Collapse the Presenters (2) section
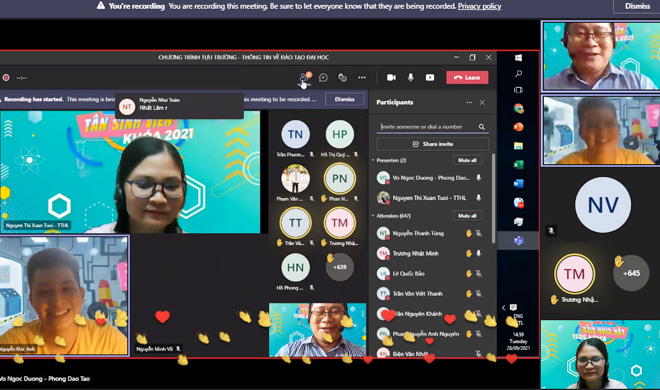The height and width of the screenshot is (390, 660). (x=373, y=160)
